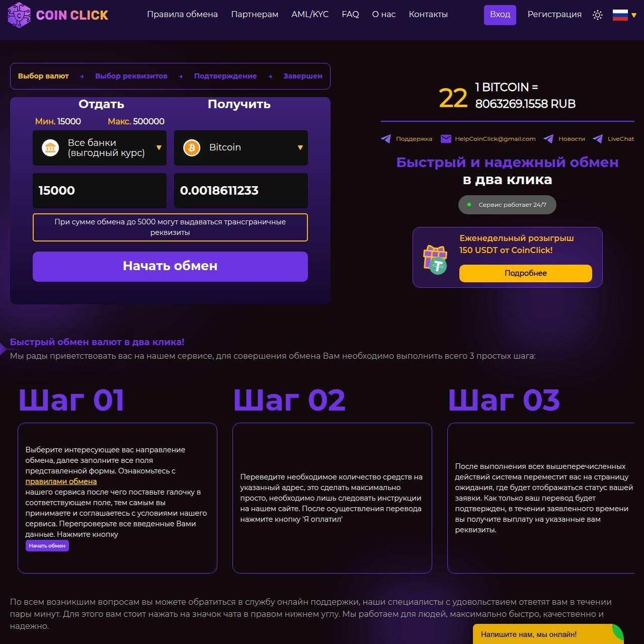Click the gift box USDT giveaway icon
The image size is (644, 644).
point(435,260)
